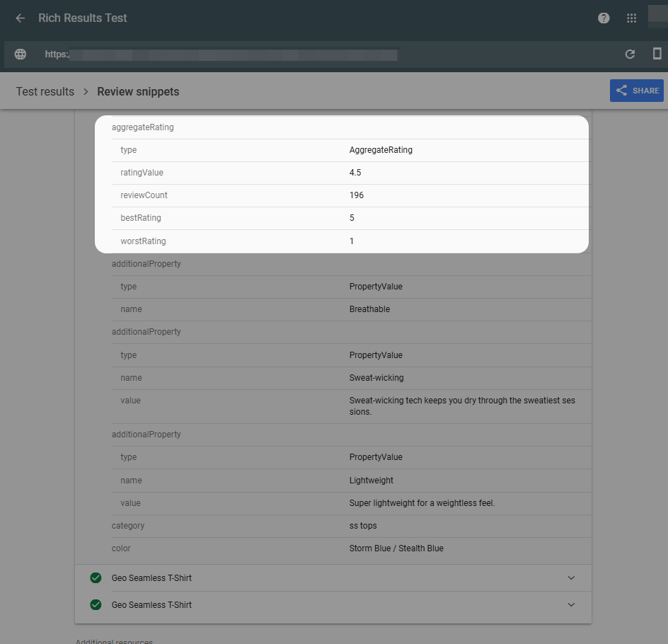This screenshot has width=668, height=644.
Task: Open the help question mark icon
Action: pos(604,18)
